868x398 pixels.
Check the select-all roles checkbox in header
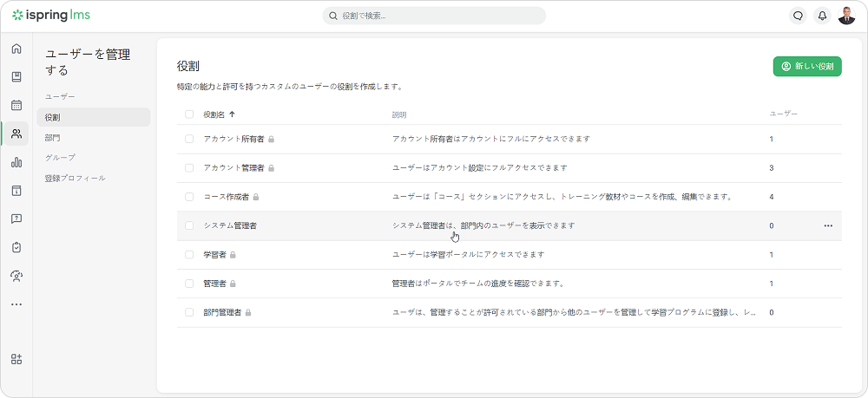click(189, 114)
